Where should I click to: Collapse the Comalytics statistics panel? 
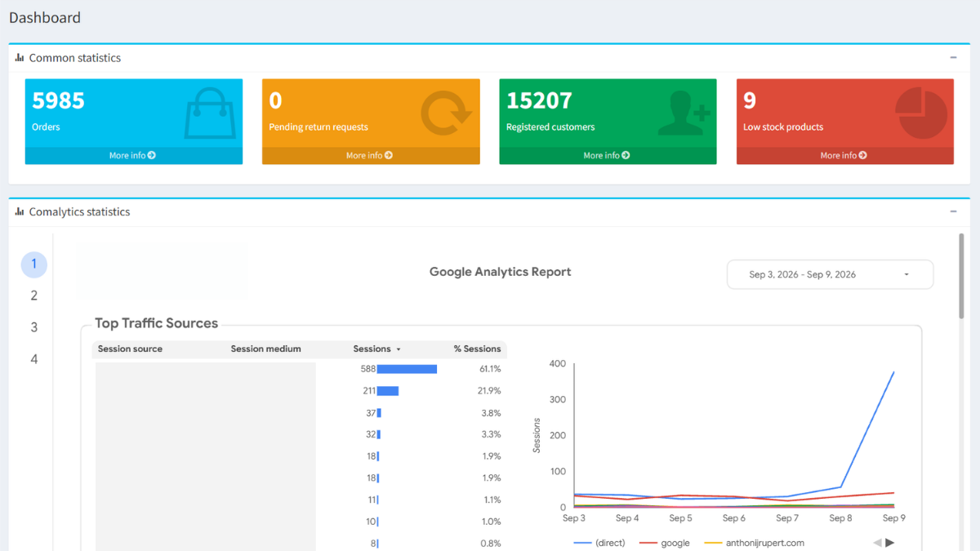953,211
